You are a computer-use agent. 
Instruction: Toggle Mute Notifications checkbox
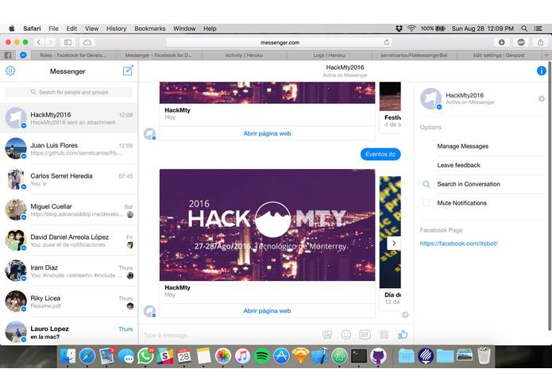point(426,203)
